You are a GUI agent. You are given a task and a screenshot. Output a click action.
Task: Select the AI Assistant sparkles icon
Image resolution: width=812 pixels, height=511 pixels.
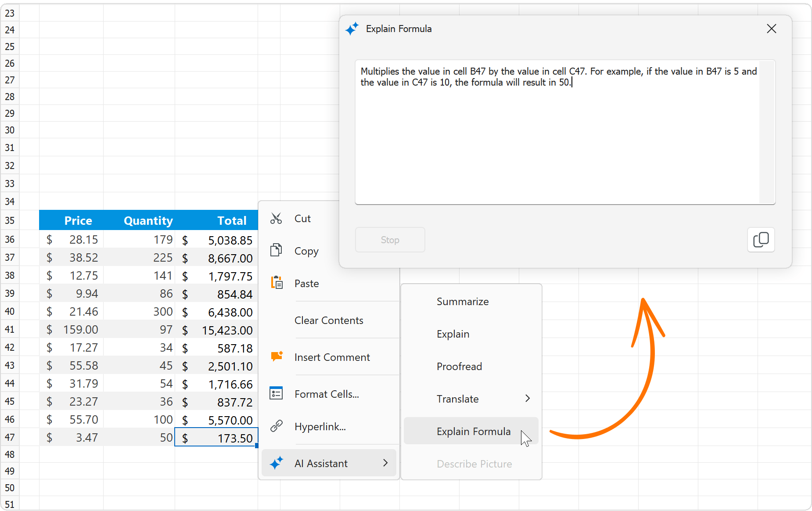276,463
